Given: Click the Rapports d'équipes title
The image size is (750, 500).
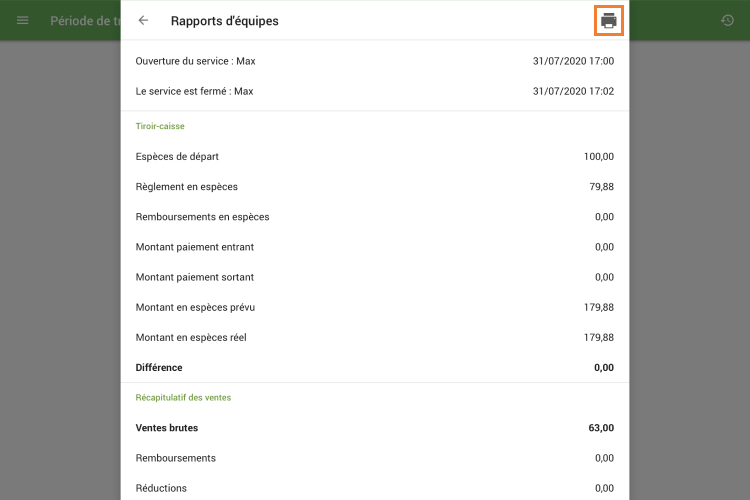Looking at the screenshot, I should (225, 21).
